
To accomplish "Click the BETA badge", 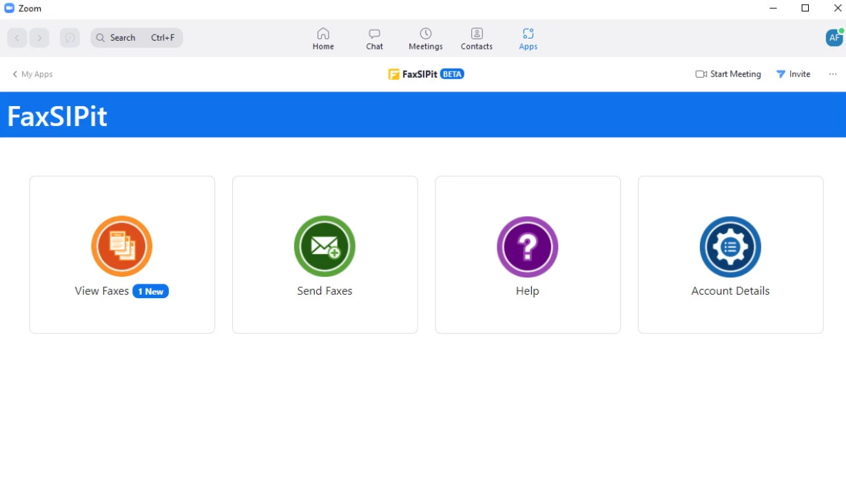I will 452,74.
